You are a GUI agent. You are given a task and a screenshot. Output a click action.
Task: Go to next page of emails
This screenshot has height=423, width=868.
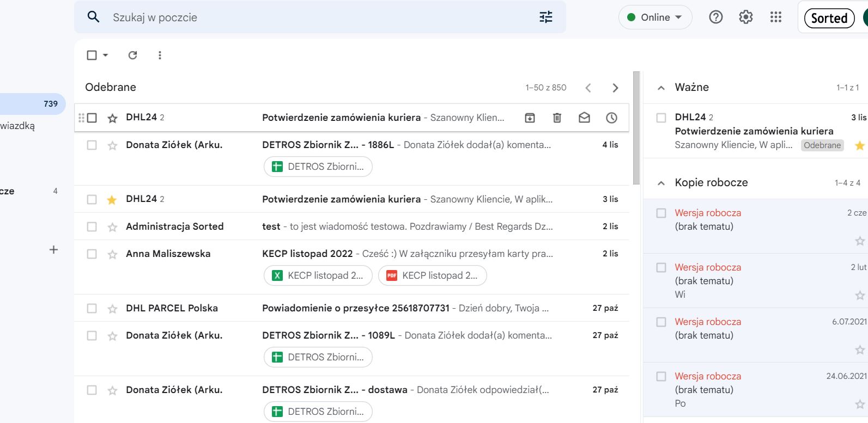[x=615, y=88]
